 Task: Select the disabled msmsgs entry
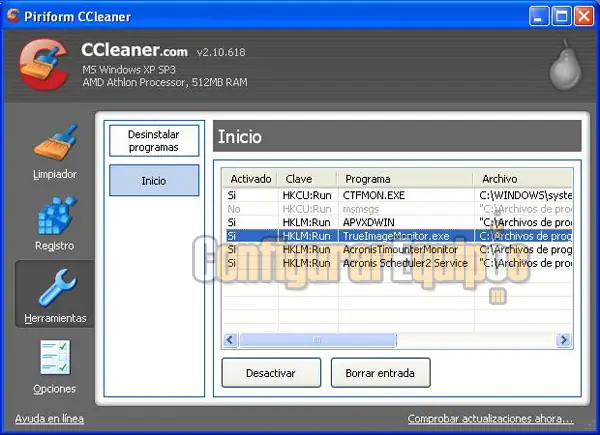[x=397, y=209]
